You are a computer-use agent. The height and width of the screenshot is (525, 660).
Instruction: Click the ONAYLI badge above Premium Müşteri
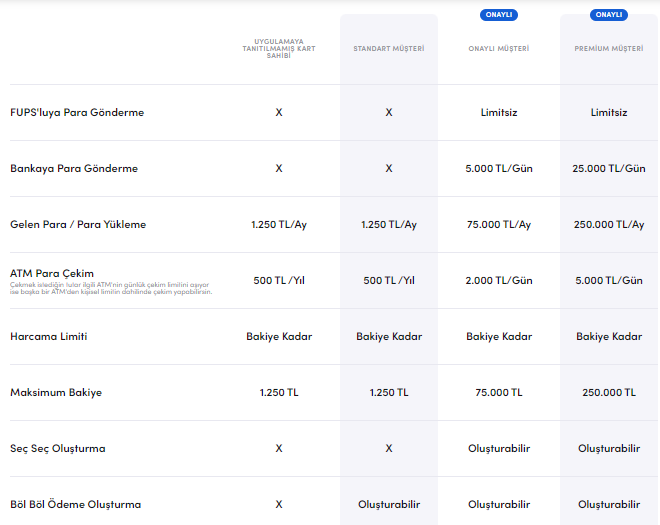[609, 15]
